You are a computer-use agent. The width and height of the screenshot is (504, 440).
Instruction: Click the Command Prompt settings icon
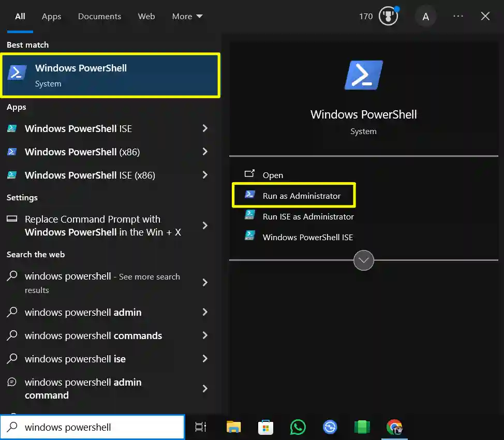click(12, 219)
